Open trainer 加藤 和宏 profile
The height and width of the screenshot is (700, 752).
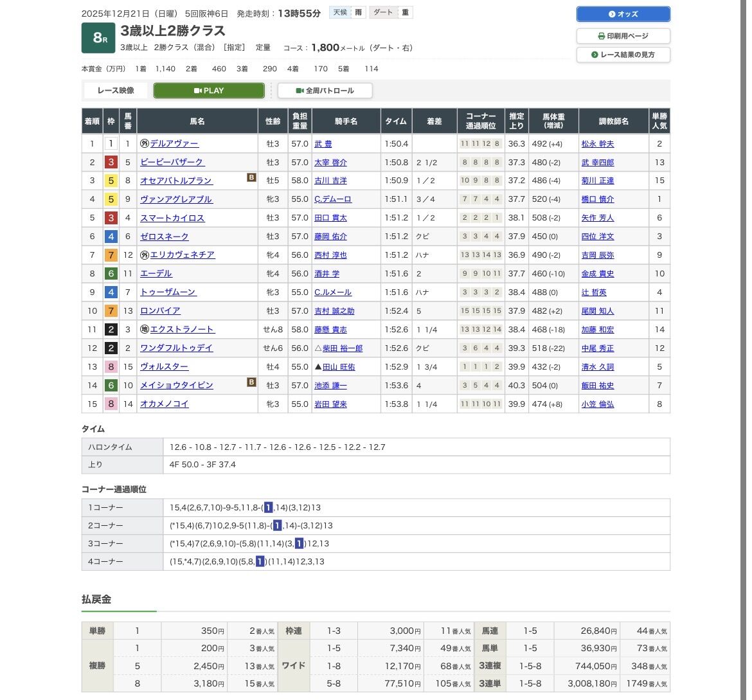point(598,330)
